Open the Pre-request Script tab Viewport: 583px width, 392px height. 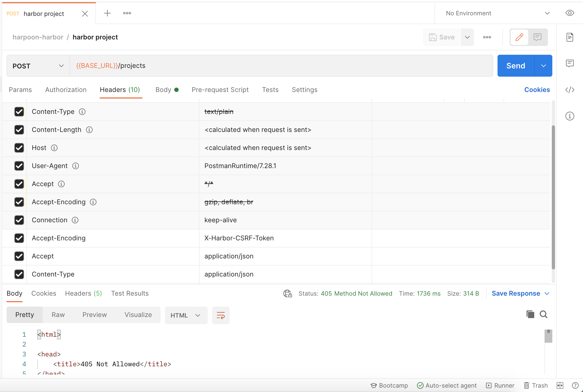(220, 90)
